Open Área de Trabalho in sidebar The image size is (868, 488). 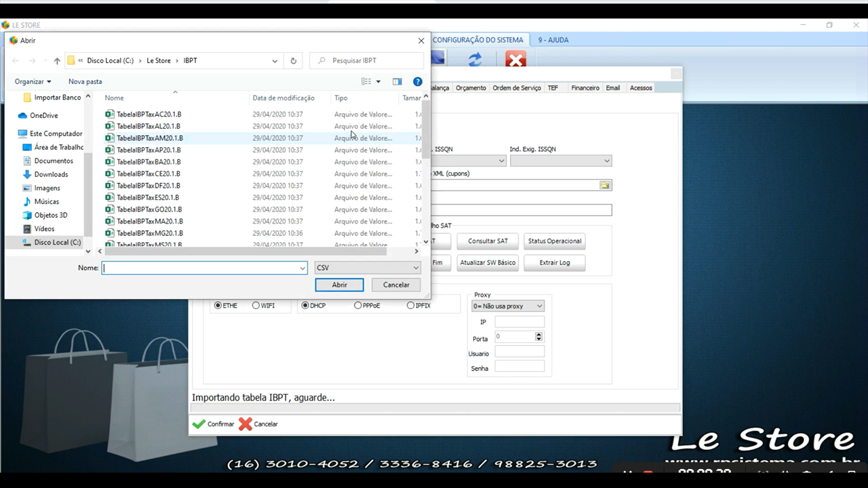(58, 147)
